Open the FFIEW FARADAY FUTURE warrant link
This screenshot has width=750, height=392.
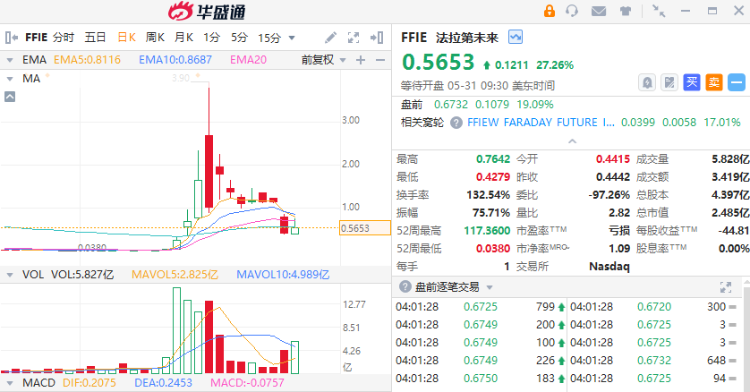click(540, 122)
